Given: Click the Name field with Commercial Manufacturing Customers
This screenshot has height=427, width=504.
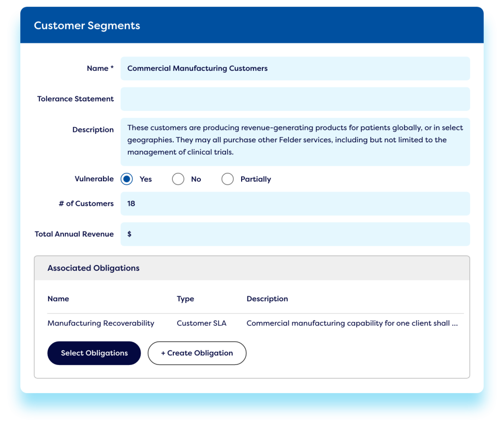Looking at the screenshot, I should pos(294,68).
